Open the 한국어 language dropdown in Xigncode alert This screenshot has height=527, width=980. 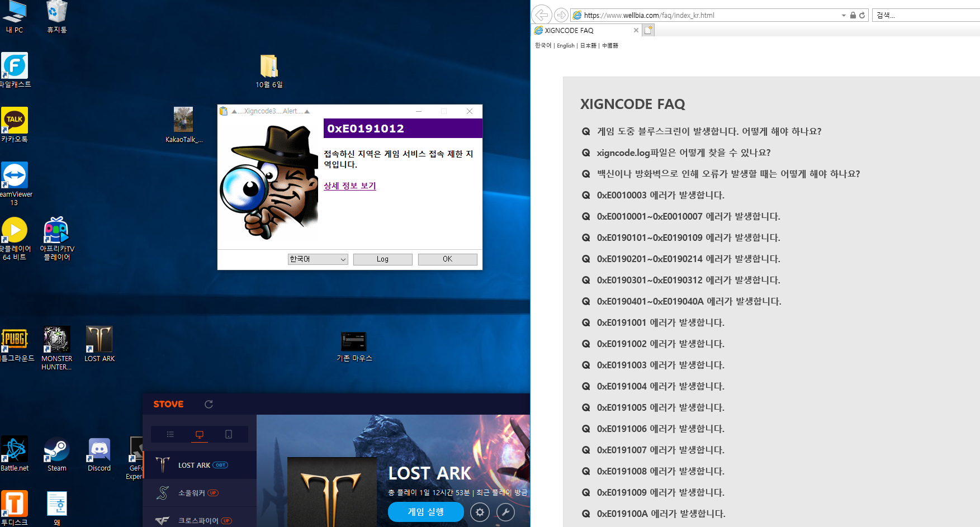point(318,259)
